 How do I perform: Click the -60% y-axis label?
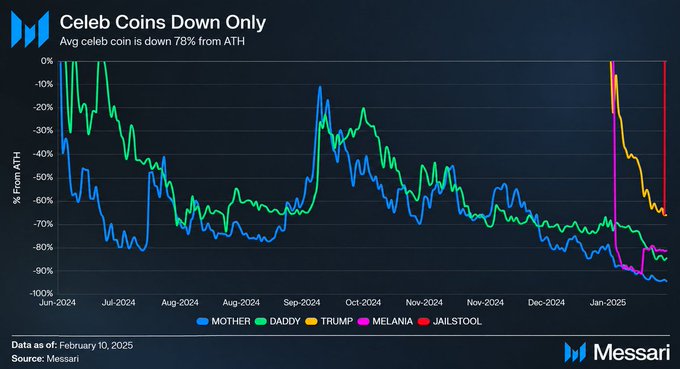tap(43, 201)
